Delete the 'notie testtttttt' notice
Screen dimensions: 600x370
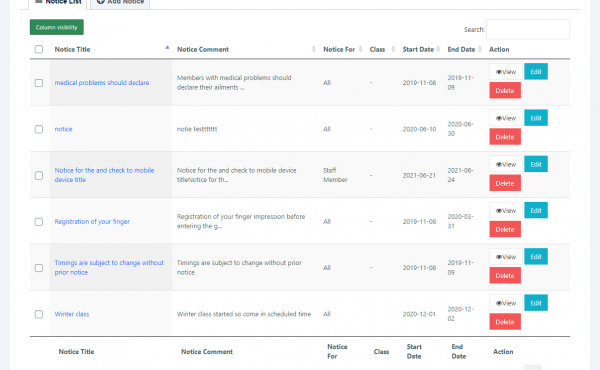pyautogui.click(x=505, y=137)
